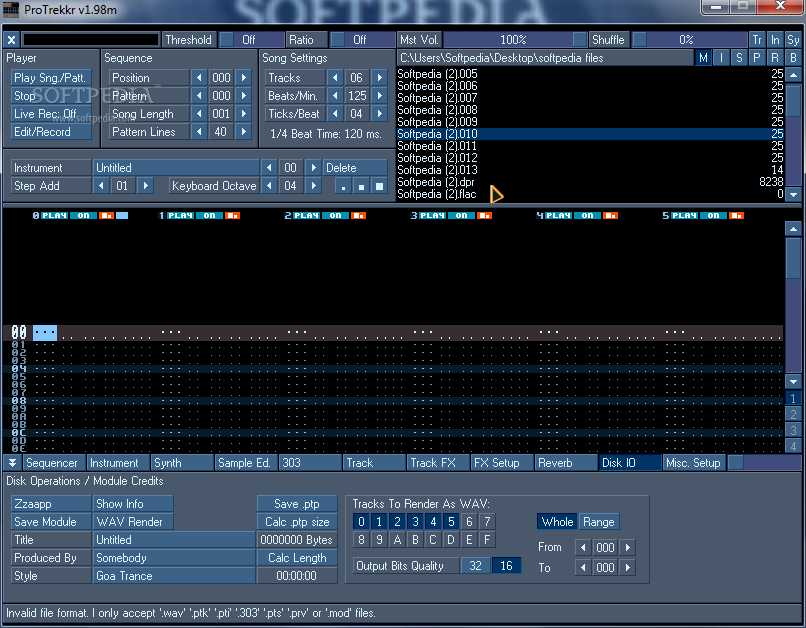Decrease Step Add with left arrow
Viewport: 806px width, 628px height.
point(101,186)
